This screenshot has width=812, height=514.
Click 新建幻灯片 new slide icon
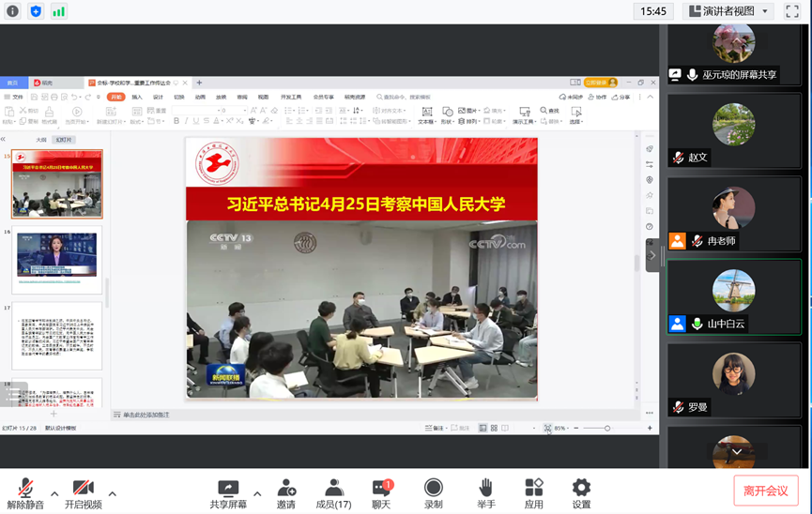coord(111,115)
